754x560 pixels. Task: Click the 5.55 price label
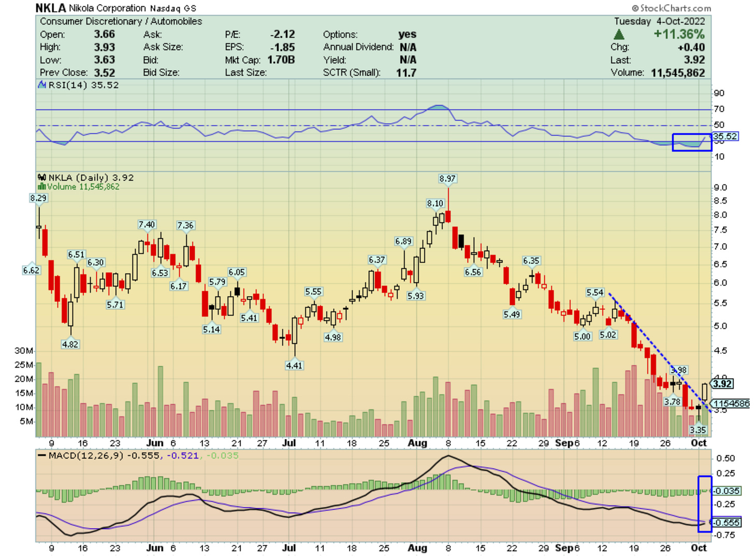coord(313,292)
